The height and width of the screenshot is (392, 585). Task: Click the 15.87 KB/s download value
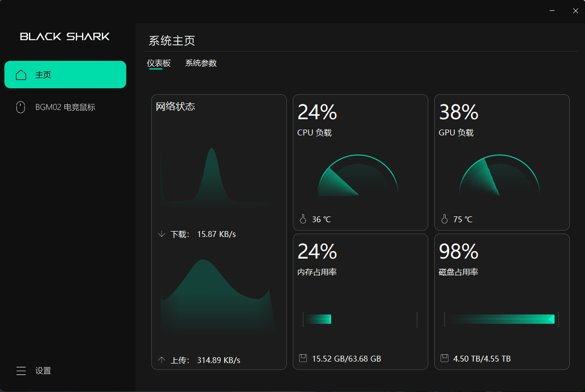(x=217, y=234)
